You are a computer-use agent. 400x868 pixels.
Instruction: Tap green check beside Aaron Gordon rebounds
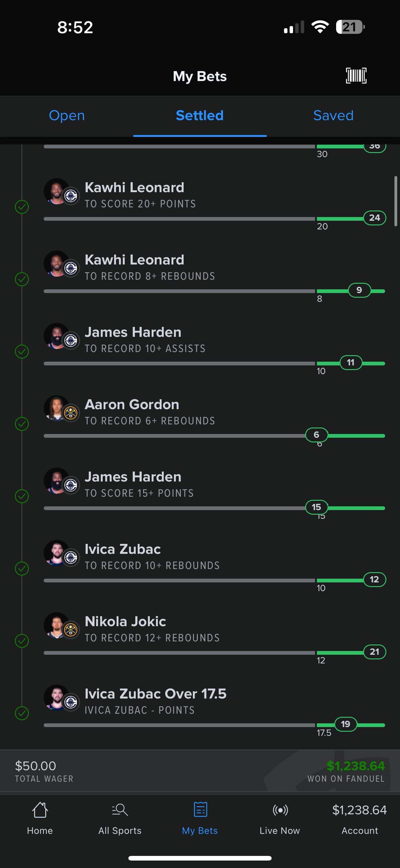click(22, 424)
